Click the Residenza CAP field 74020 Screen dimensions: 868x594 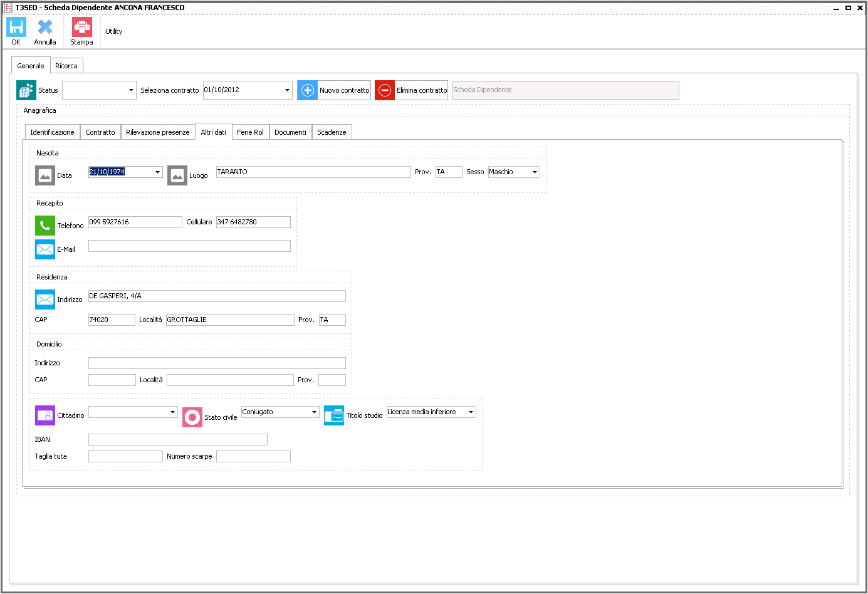point(112,320)
